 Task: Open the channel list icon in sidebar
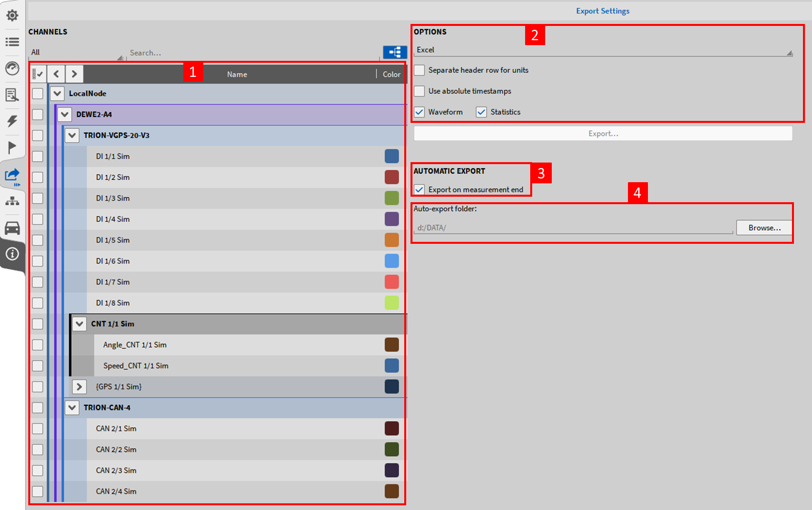12,42
